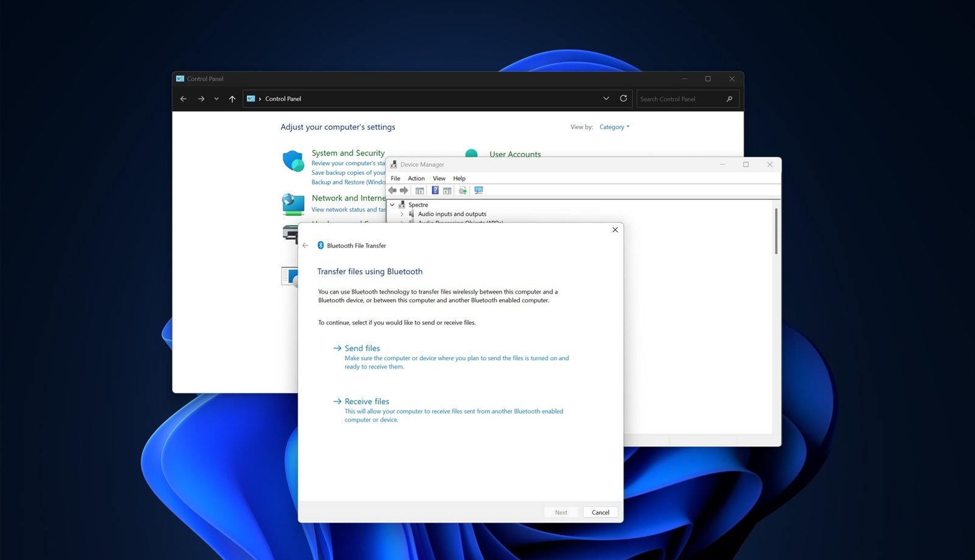The image size is (975, 560).
Task: Collapse the Spectre device tree node
Action: point(392,205)
